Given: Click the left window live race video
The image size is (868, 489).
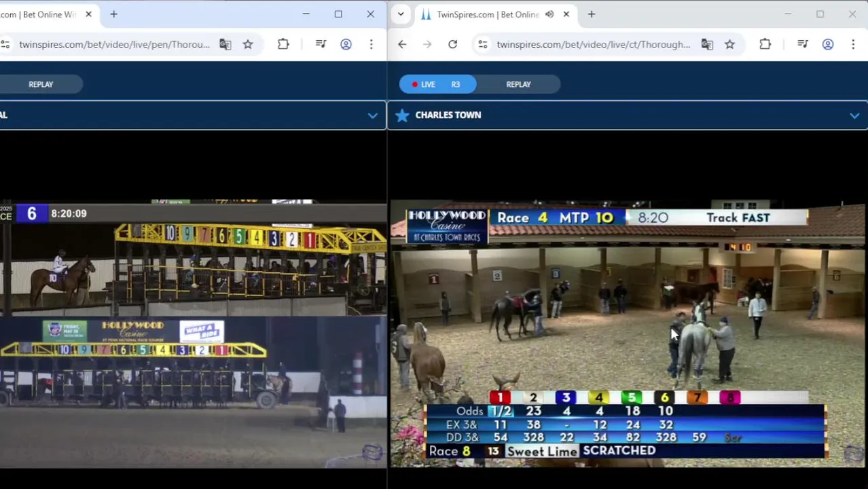Looking at the screenshot, I should [193, 333].
